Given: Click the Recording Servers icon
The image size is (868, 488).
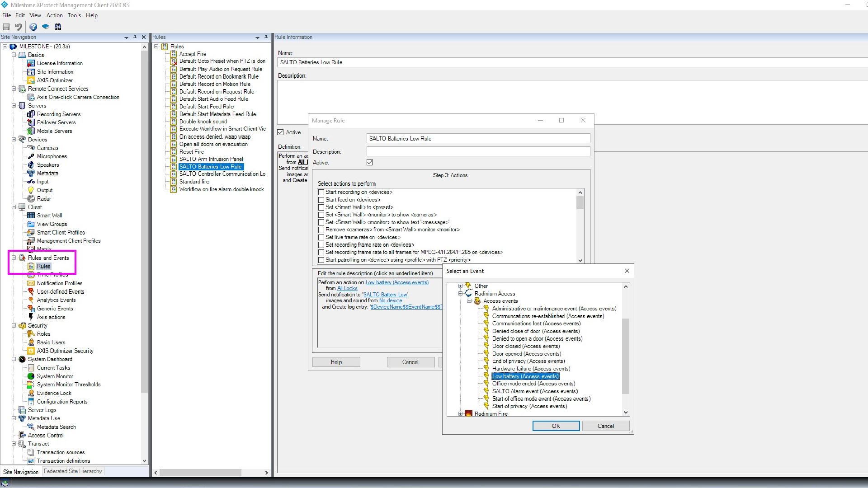Looking at the screenshot, I should coord(31,114).
